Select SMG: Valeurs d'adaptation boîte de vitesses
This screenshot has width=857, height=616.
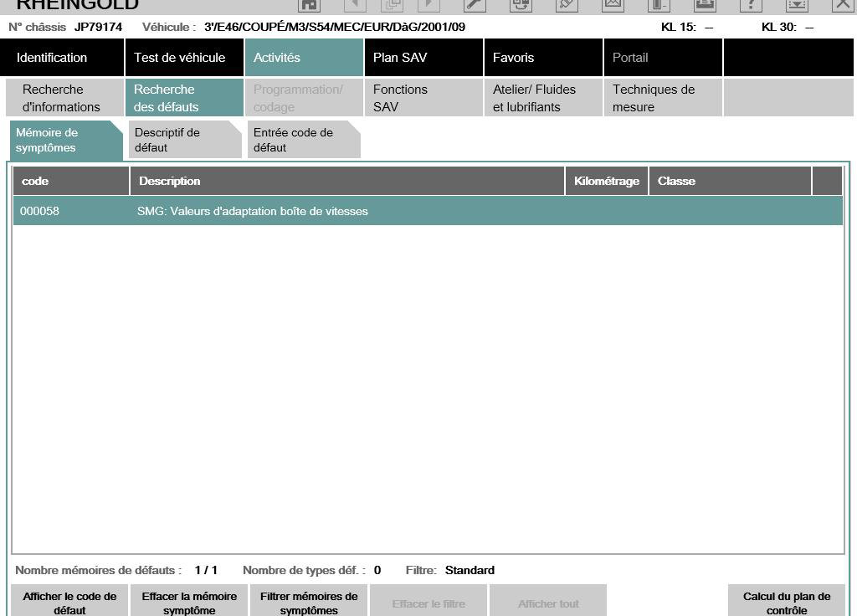[x=253, y=211]
